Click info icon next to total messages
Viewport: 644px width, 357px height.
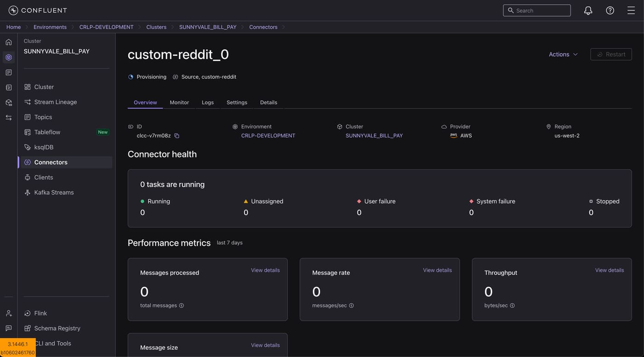point(181,305)
